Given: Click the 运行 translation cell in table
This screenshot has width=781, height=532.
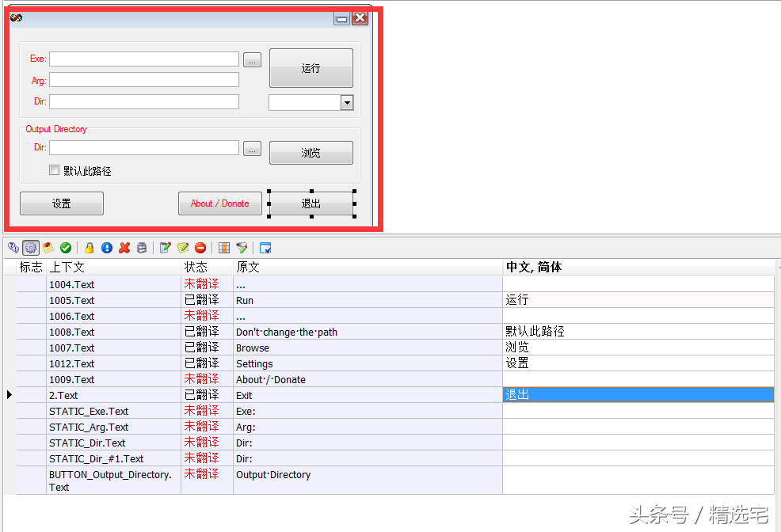Looking at the screenshot, I should click(638, 300).
